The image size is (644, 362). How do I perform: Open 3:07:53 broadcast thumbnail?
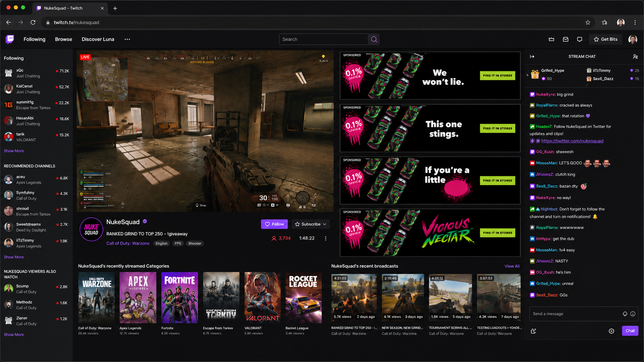[x=499, y=297]
